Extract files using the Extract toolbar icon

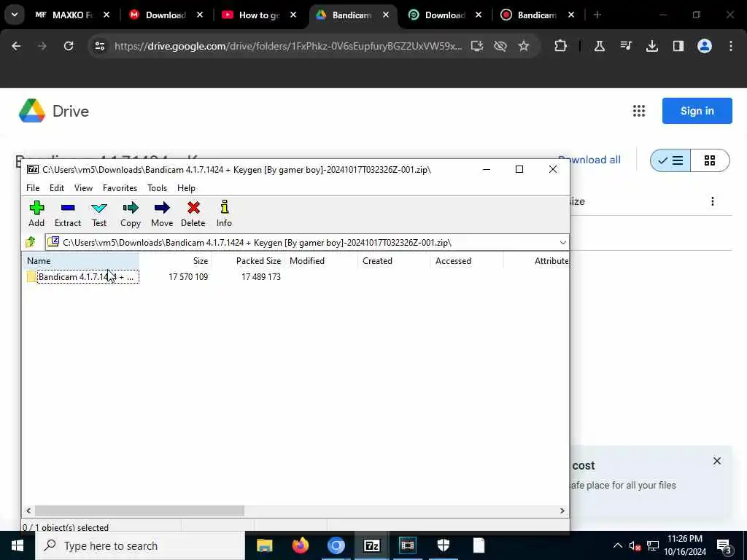click(68, 214)
